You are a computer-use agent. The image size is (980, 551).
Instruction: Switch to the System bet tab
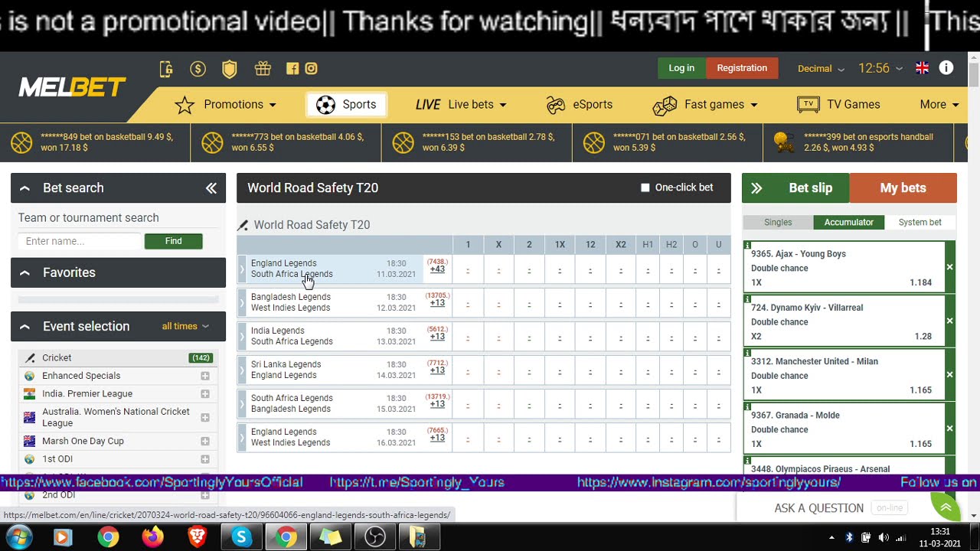click(x=920, y=223)
